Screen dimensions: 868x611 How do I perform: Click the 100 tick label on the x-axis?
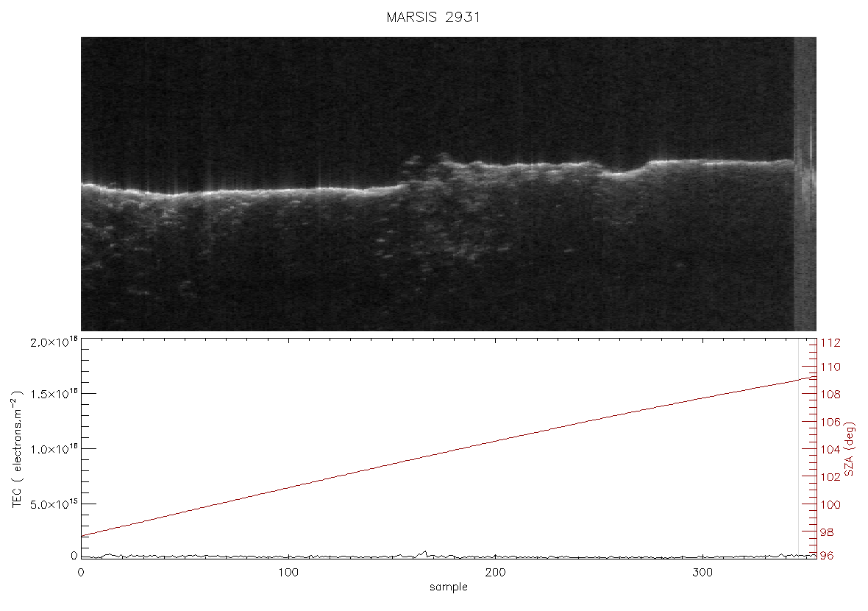coord(288,572)
